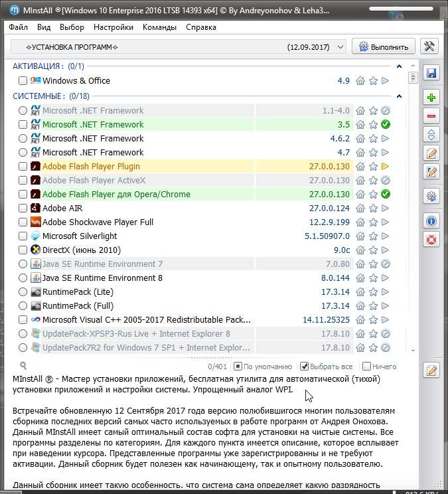Click the star icon for Adobe AIR
Viewport: 448px width, 494px height.
[373, 208]
